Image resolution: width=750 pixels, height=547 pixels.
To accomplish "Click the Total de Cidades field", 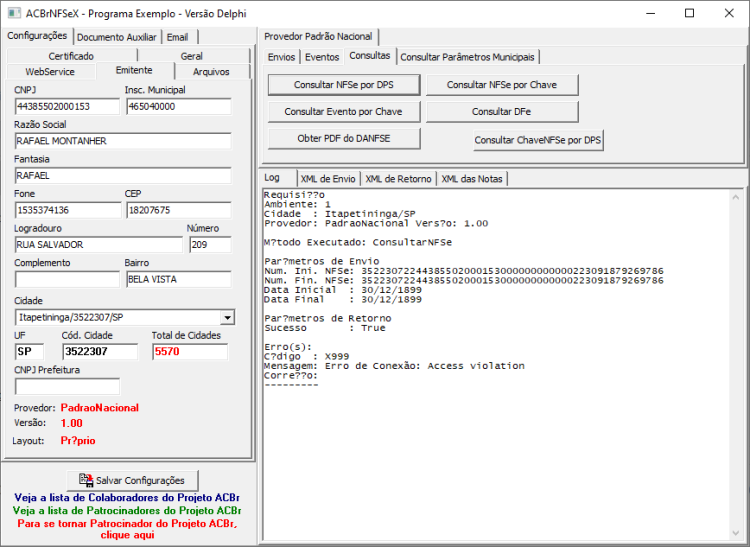I will [190, 351].
